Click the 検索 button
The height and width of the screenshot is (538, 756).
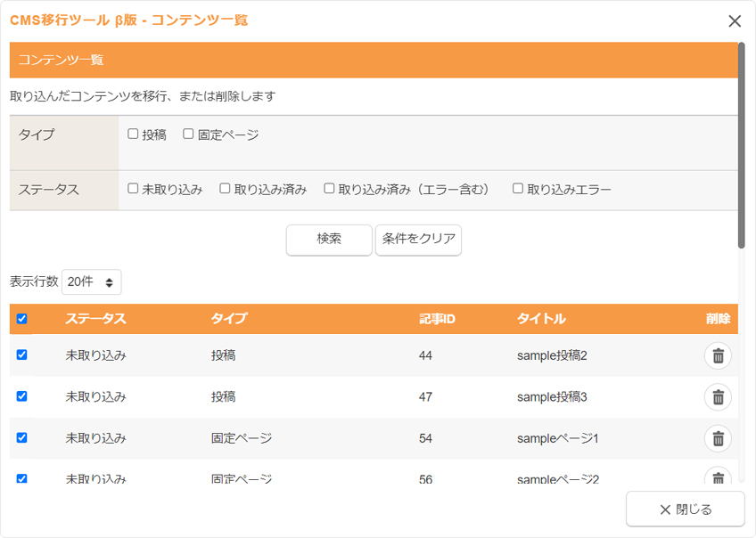pyautogui.click(x=329, y=240)
